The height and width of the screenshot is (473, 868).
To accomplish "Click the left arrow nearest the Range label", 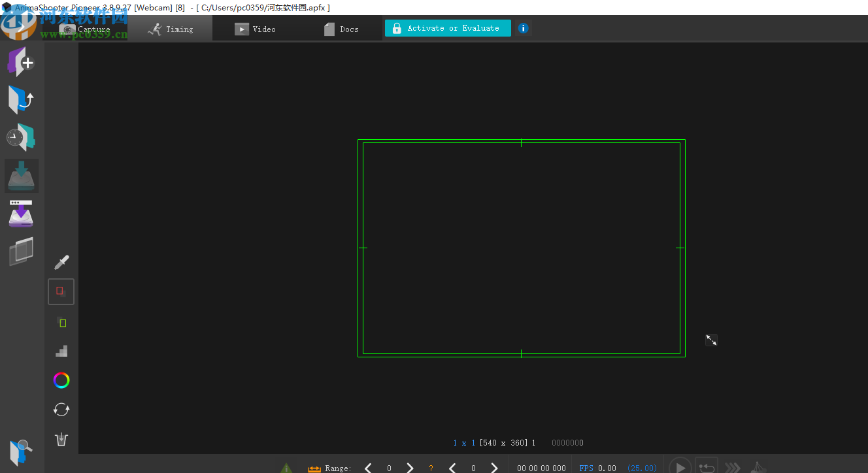I will pos(368,468).
